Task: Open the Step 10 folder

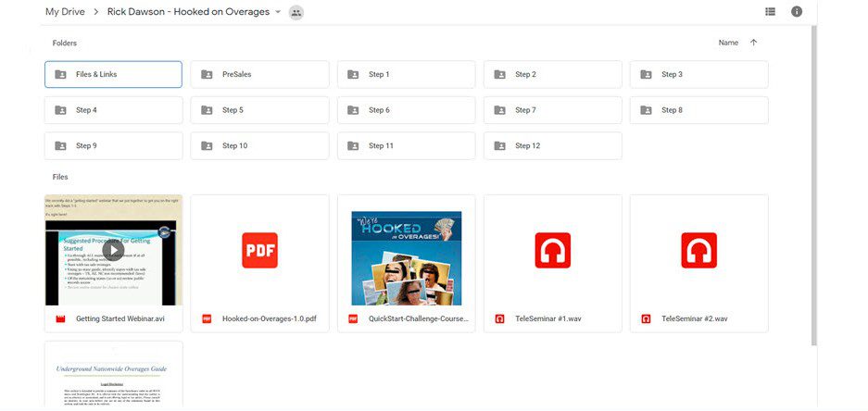Action: point(259,146)
